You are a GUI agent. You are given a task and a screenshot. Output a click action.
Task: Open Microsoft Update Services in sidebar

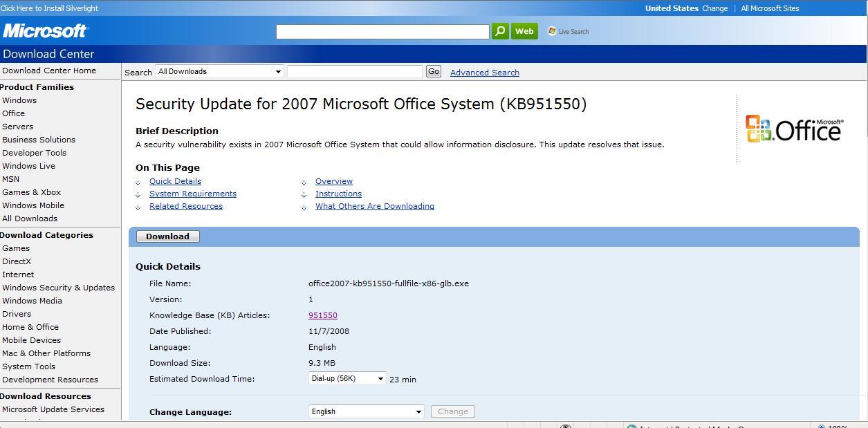[53, 409]
